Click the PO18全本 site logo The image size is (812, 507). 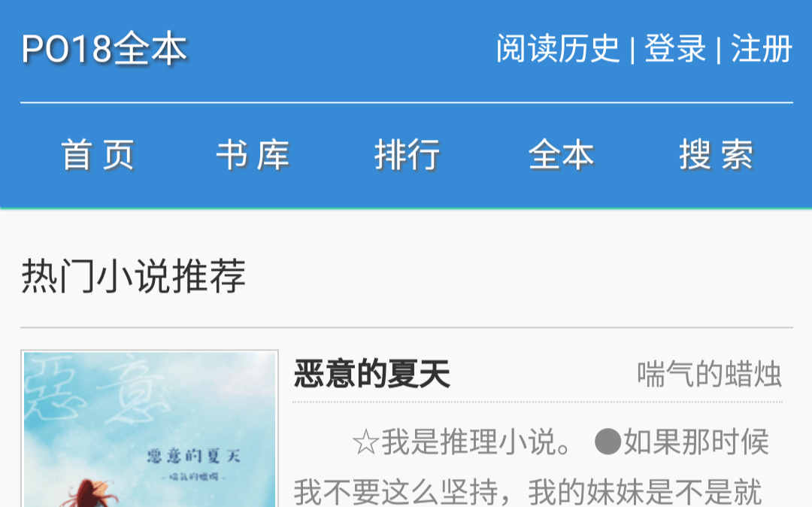(x=104, y=49)
